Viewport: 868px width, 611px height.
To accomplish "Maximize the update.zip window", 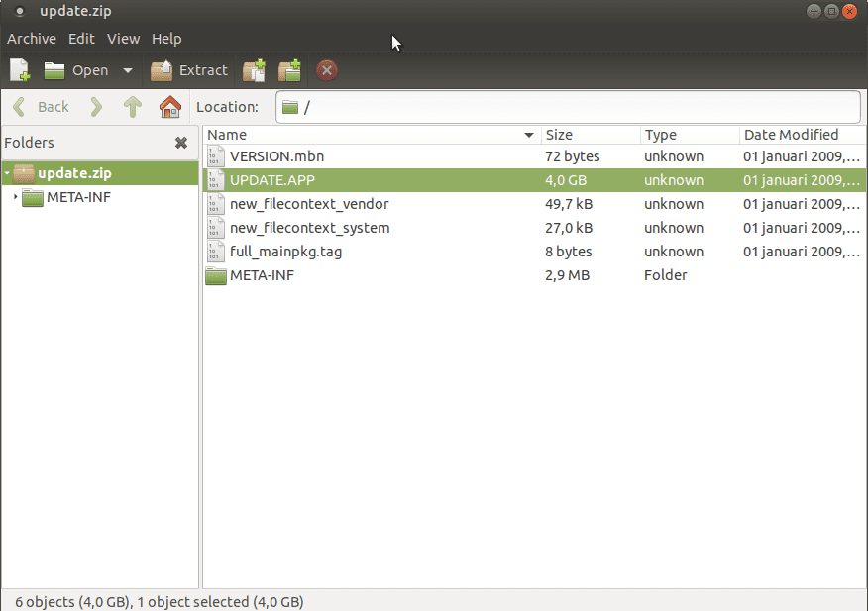I will click(831, 11).
